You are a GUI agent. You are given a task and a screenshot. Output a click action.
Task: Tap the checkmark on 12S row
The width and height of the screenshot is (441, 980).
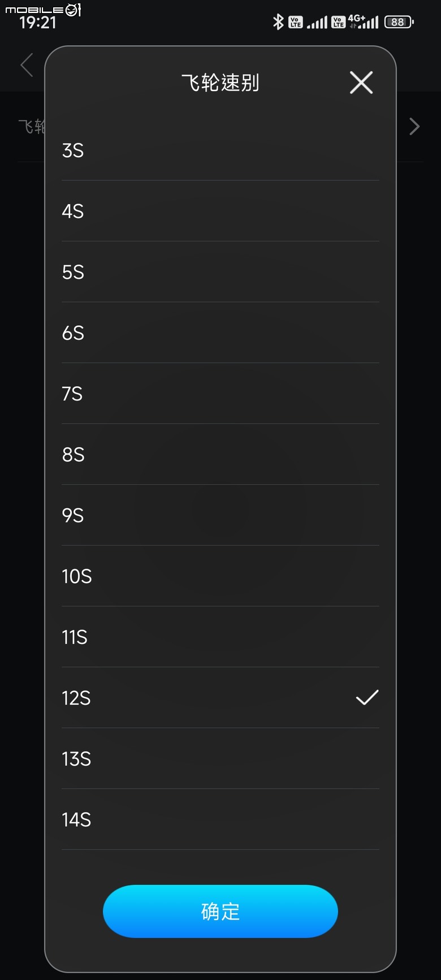point(367,698)
